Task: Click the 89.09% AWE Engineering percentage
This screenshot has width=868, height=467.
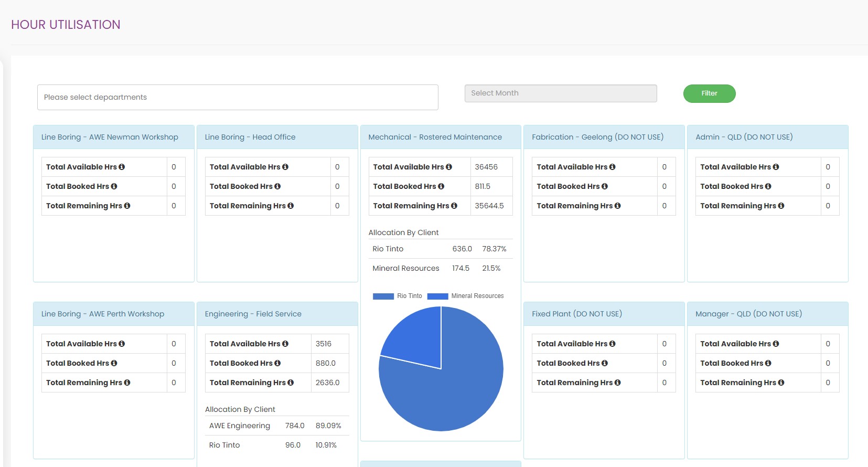Action: tap(328, 426)
